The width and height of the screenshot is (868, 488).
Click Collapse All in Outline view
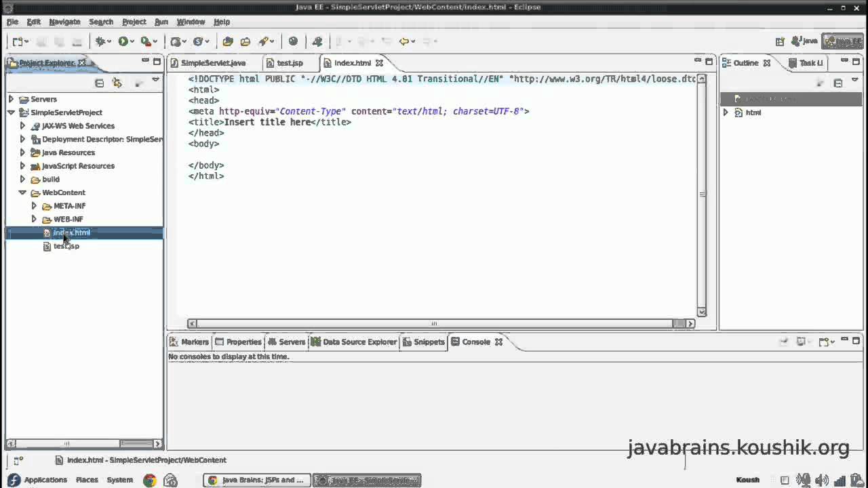[838, 83]
